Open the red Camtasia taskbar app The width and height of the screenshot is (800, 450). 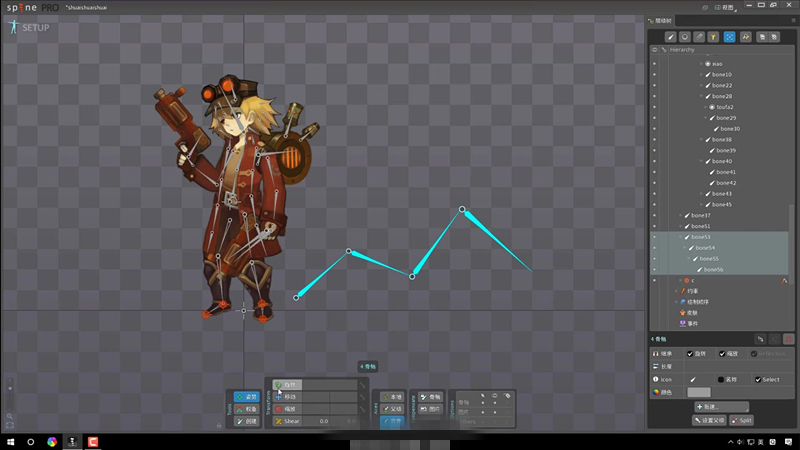[x=93, y=442]
